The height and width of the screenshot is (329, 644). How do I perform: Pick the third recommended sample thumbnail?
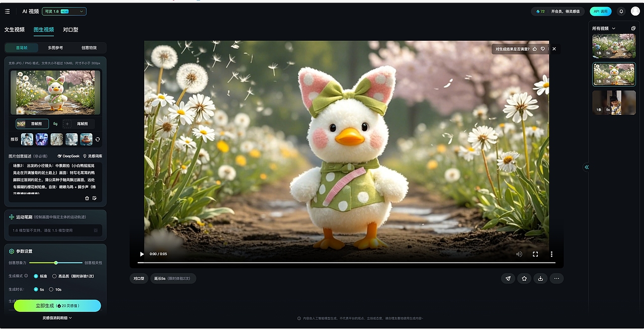(x=57, y=139)
